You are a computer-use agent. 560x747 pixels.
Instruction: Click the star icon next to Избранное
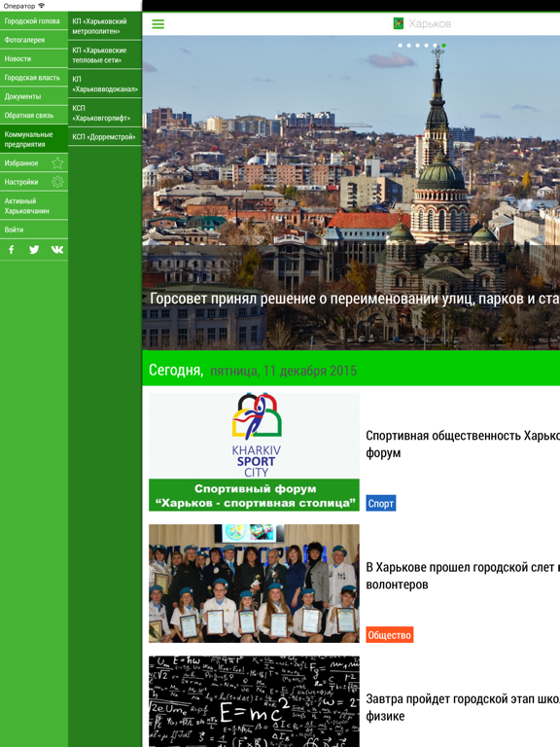(x=57, y=163)
